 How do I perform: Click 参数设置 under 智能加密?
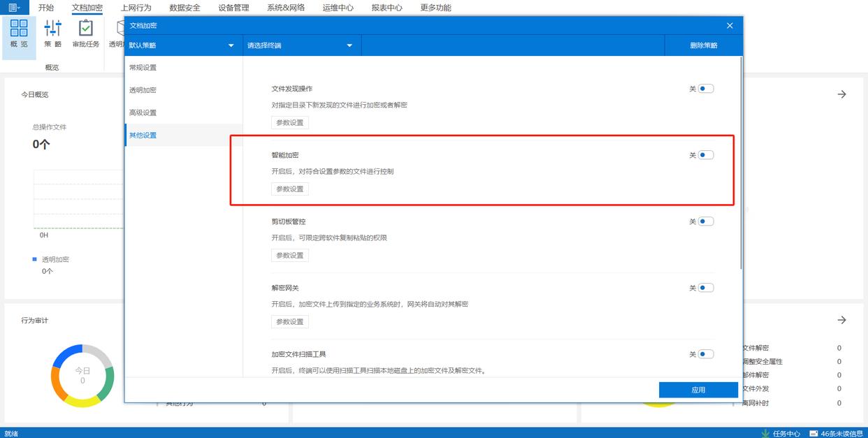point(290,189)
